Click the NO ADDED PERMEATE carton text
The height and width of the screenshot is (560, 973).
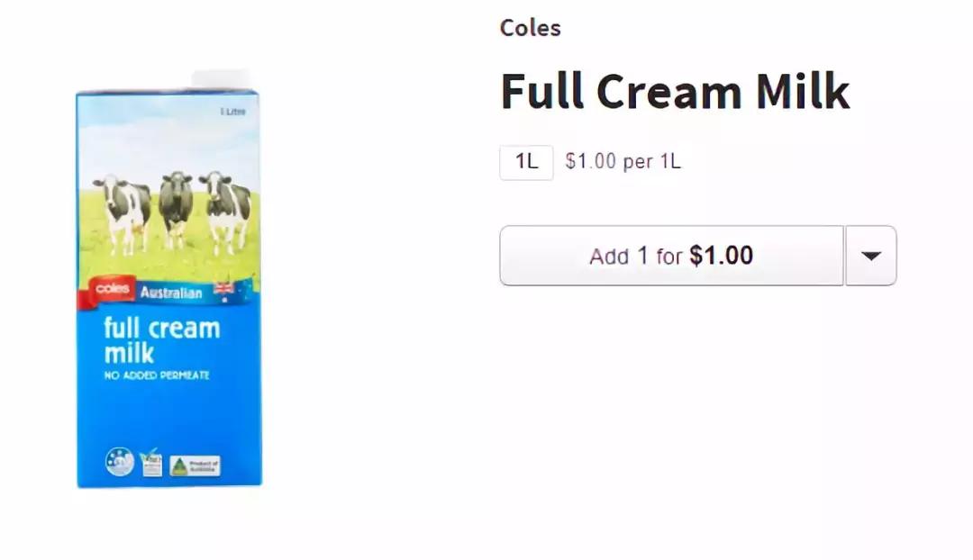157,375
